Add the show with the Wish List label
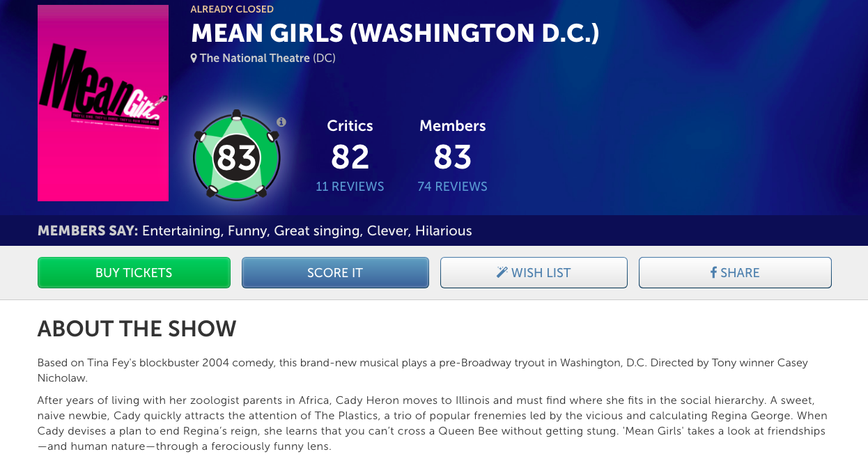The image size is (868, 461). click(x=541, y=273)
